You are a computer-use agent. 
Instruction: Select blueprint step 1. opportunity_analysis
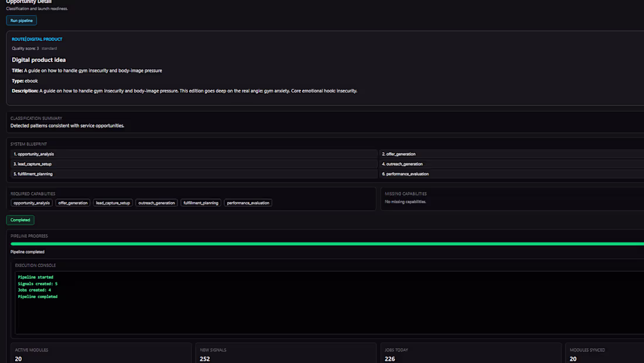pos(194,154)
